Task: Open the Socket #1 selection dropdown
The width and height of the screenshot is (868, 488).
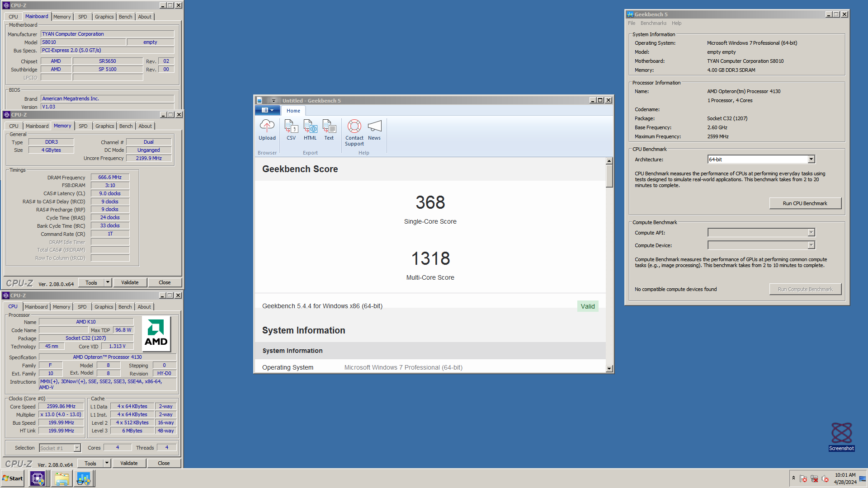Action: click(x=60, y=448)
